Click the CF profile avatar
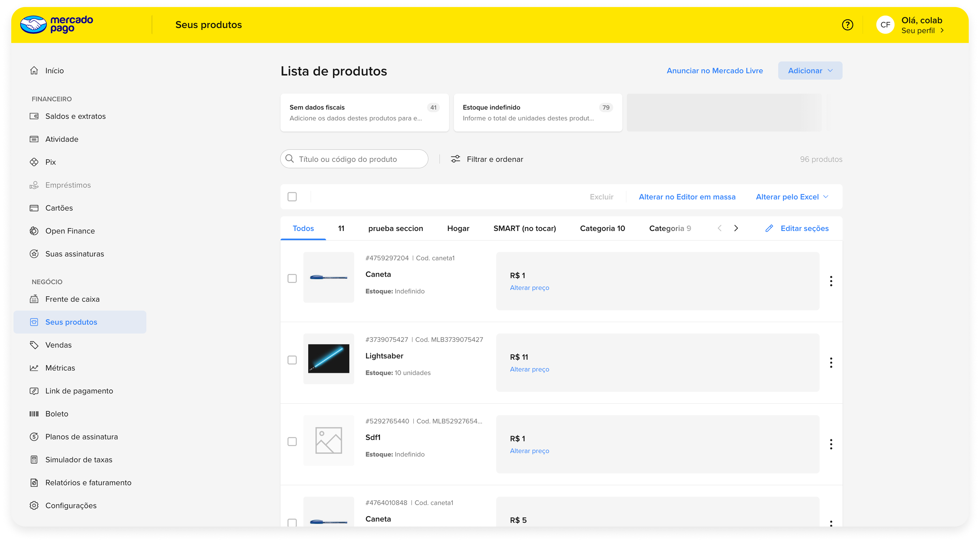The width and height of the screenshot is (980, 542). 885,25
